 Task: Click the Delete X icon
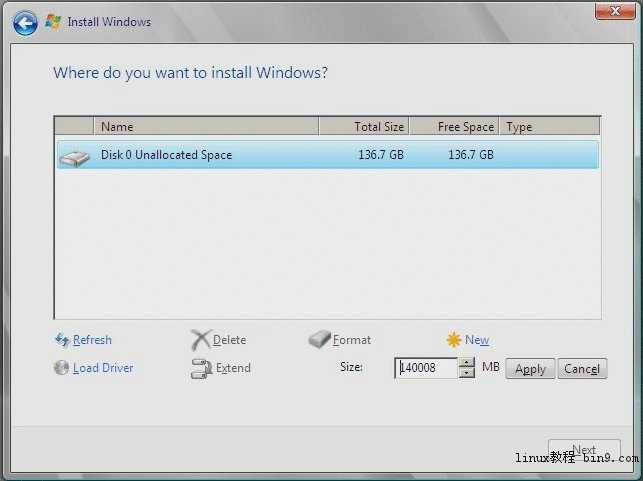201,340
